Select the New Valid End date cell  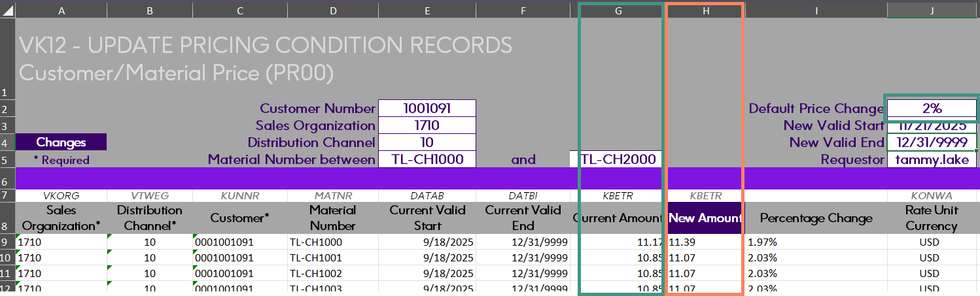click(932, 142)
